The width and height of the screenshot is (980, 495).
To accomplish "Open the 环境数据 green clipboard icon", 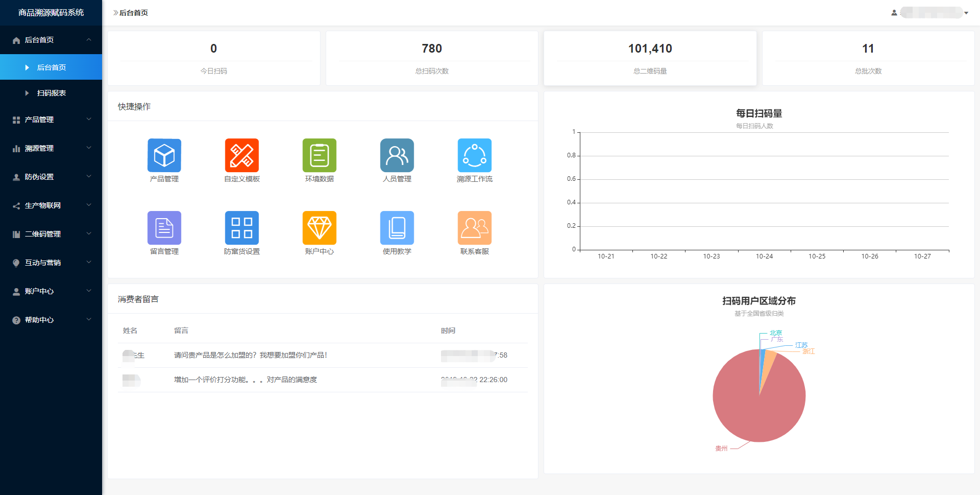I will click(x=319, y=155).
